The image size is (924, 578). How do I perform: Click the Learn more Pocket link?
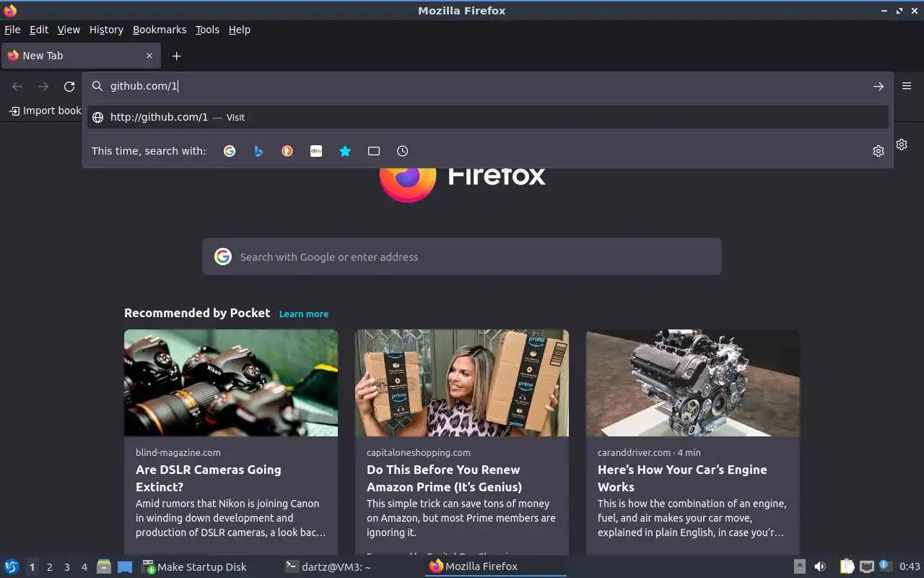[304, 314]
